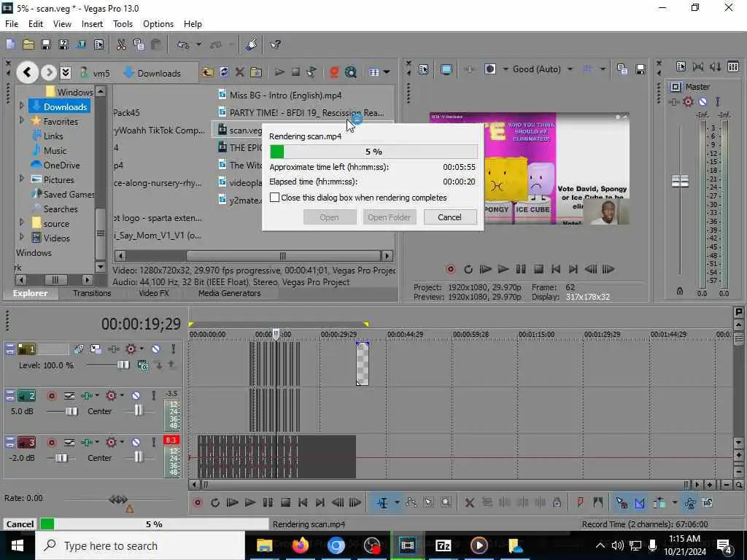Check Close this dialog box when rendering completes

point(274,197)
